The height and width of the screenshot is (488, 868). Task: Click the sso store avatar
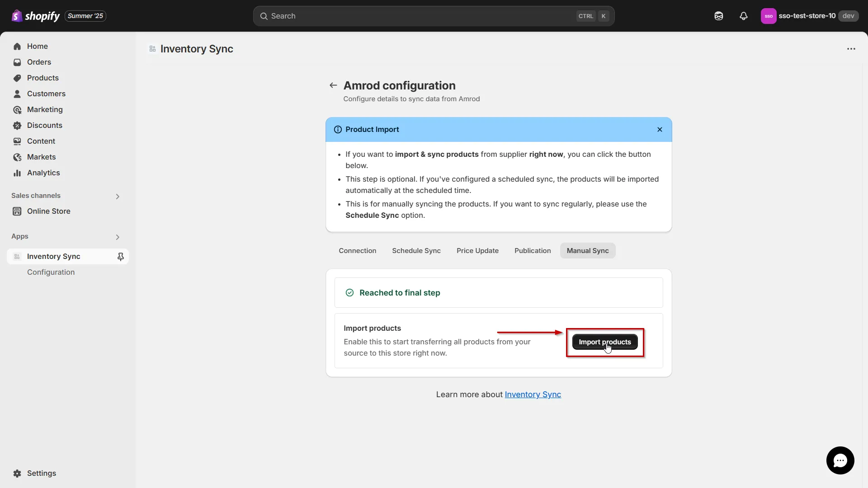pos(769,16)
